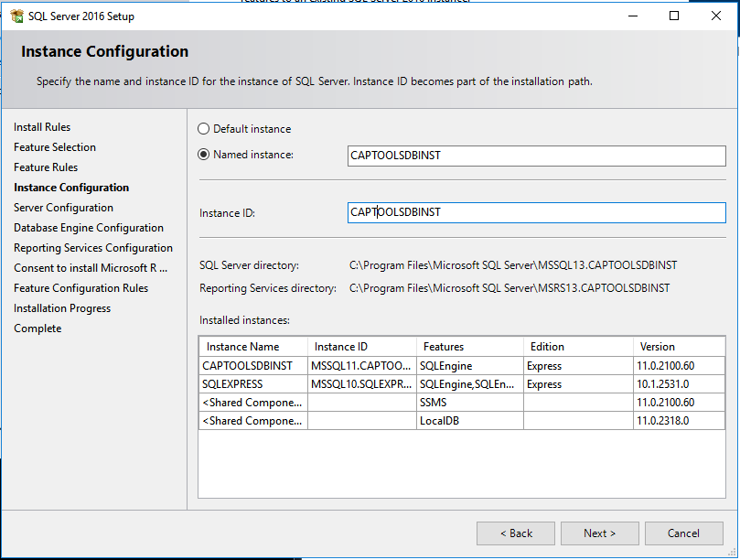Open the Server Configuration step
740x560 pixels.
(63, 207)
